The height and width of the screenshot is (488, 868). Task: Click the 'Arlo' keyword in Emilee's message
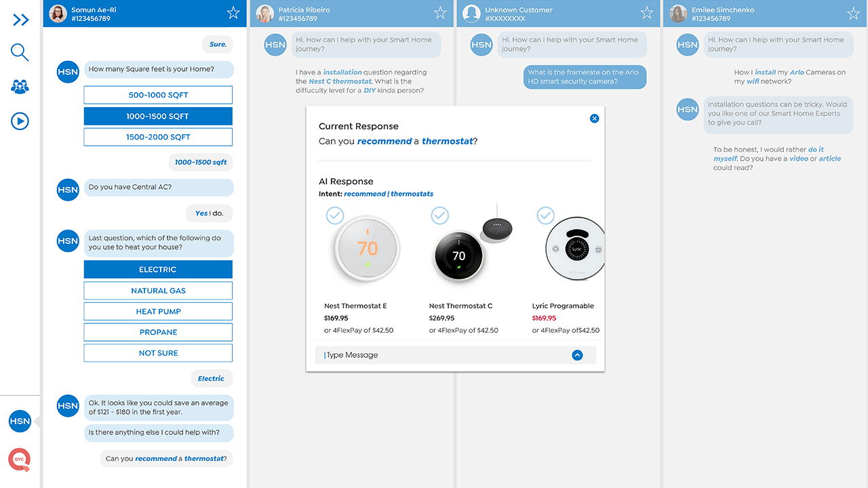tap(797, 72)
